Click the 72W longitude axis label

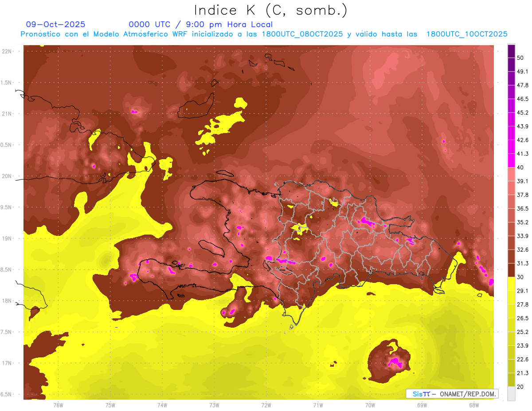(x=266, y=404)
